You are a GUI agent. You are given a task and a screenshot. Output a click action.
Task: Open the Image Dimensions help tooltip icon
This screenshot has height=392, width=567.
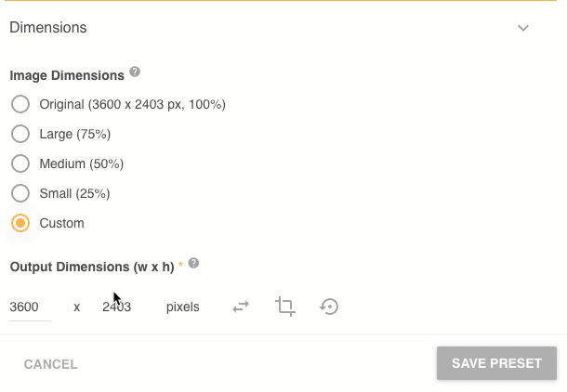pos(135,72)
